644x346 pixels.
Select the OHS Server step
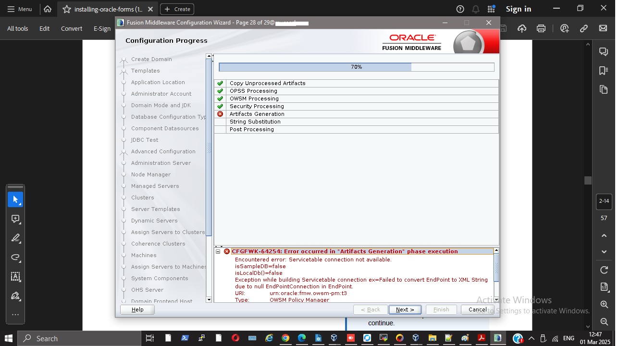(147, 290)
